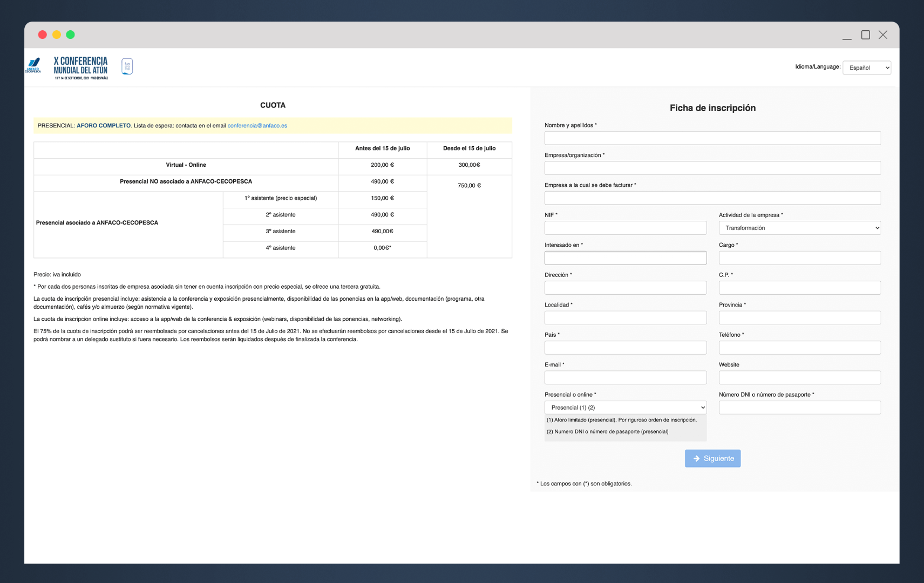Image resolution: width=924 pixels, height=583 pixels.
Task: Click the yellow window dot
Action: point(57,35)
